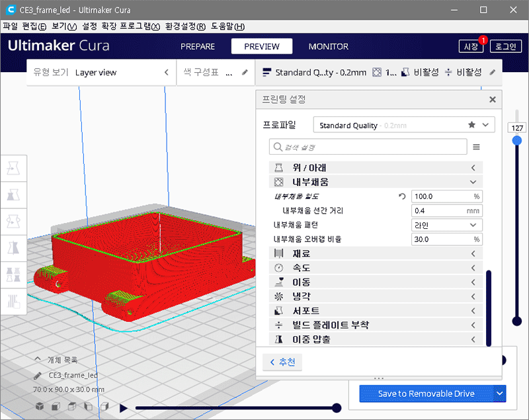Viewport: 529px width, 420px height.
Task: Click the 로그인 sign-in button
Action: pyautogui.click(x=506, y=46)
